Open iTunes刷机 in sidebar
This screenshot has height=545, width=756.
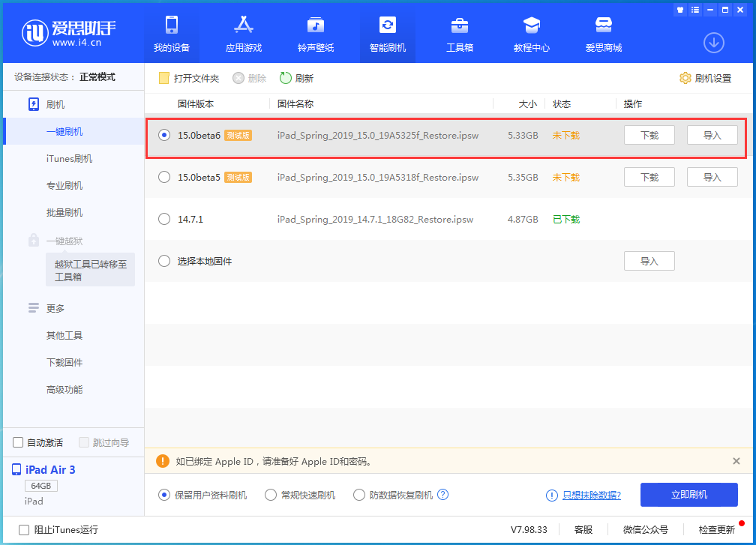(70, 158)
